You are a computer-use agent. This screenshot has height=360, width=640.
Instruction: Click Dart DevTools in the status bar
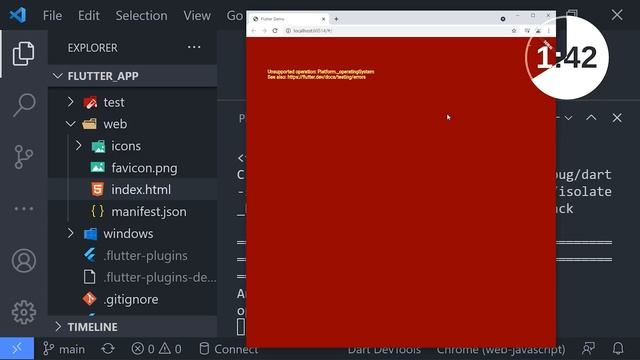pyautogui.click(x=384, y=350)
